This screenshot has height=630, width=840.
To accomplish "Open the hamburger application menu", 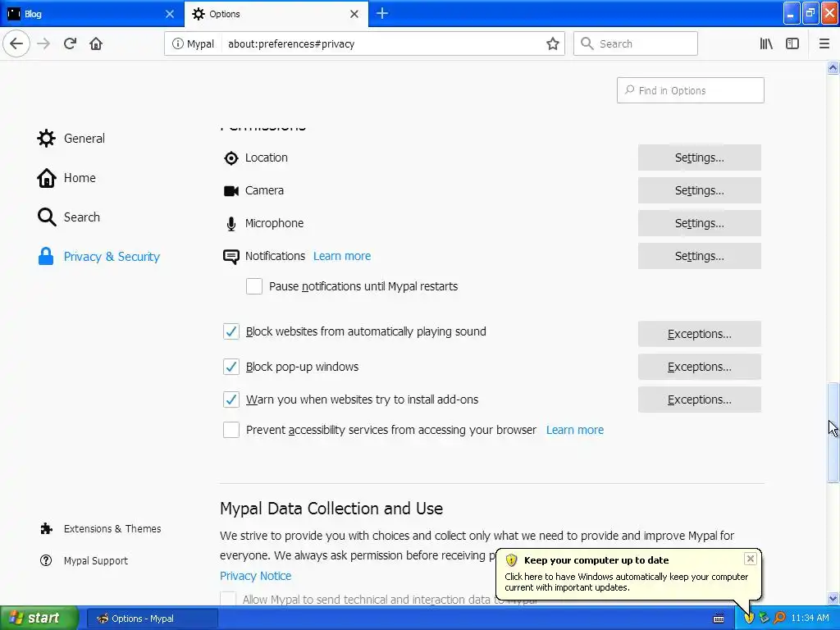I will 824,44.
